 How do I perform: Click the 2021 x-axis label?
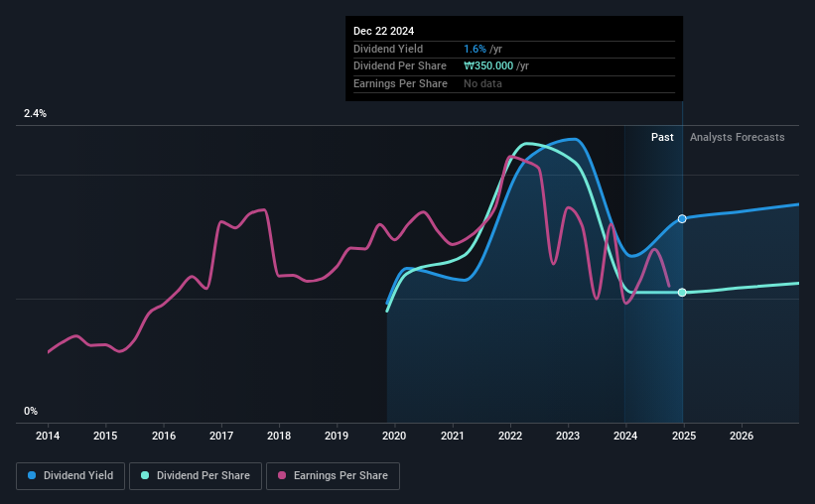(453, 436)
